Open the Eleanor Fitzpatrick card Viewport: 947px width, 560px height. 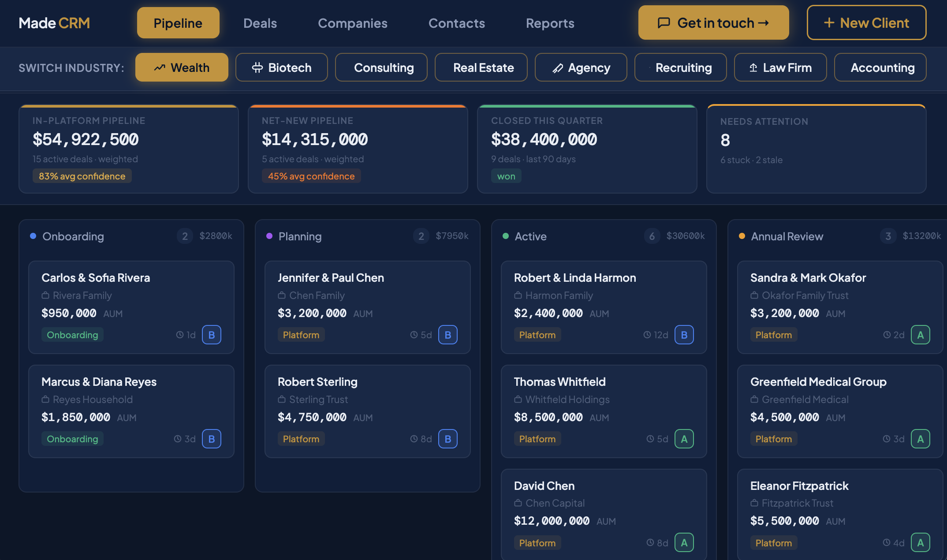tap(840, 515)
